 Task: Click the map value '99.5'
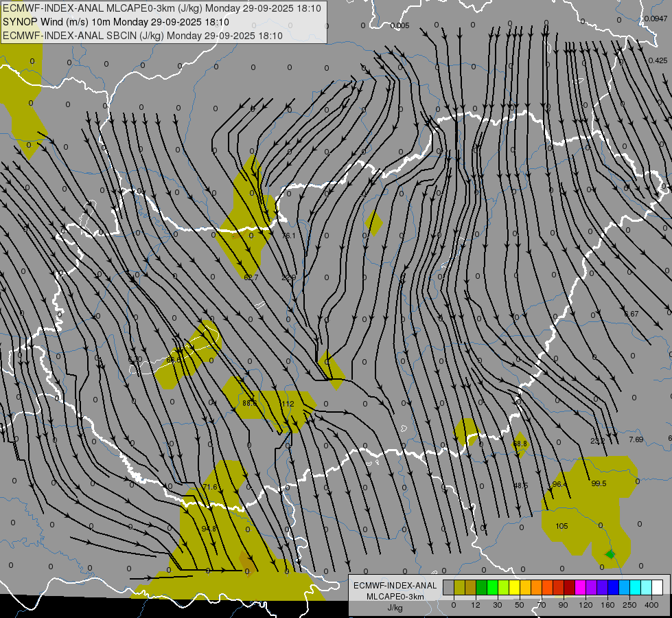[599, 483]
